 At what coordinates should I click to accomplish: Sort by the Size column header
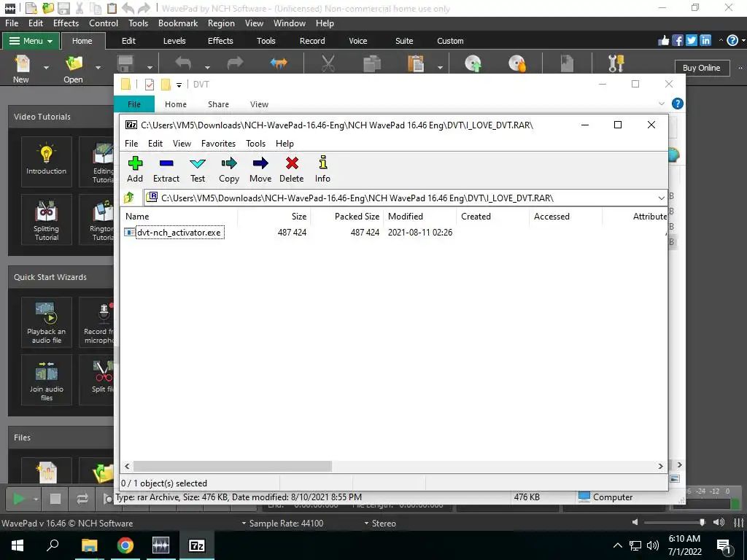point(274,216)
